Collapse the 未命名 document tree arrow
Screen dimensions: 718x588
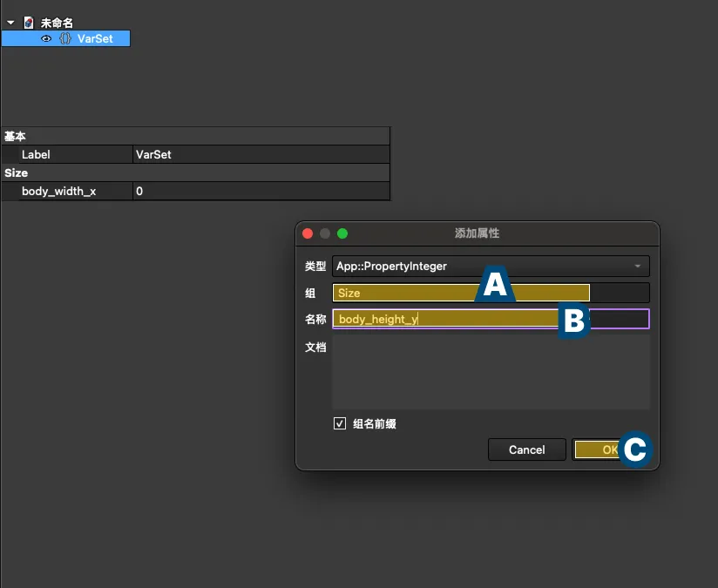tap(11, 23)
